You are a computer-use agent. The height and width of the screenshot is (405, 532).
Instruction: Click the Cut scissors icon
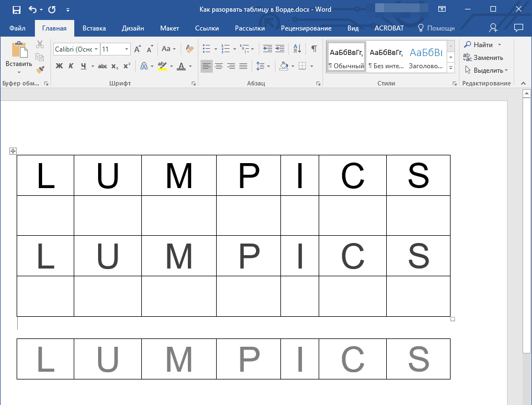click(40, 45)
